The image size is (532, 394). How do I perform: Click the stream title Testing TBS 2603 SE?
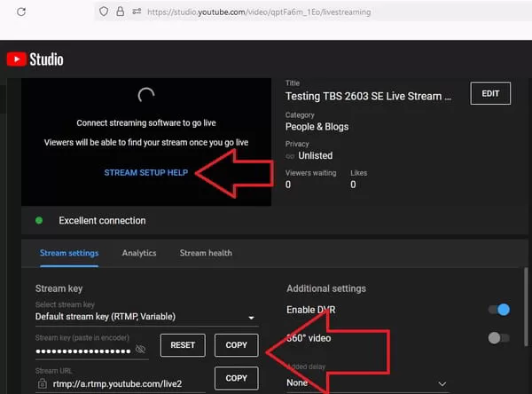coord(369,97)
